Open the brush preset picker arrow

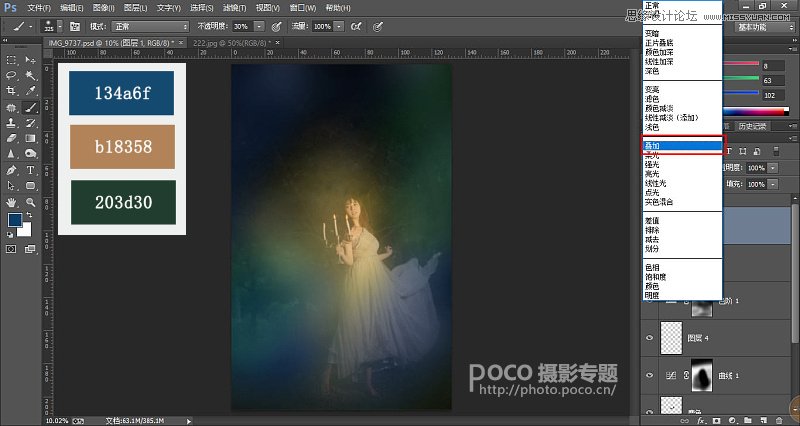[x=60, y=27]
